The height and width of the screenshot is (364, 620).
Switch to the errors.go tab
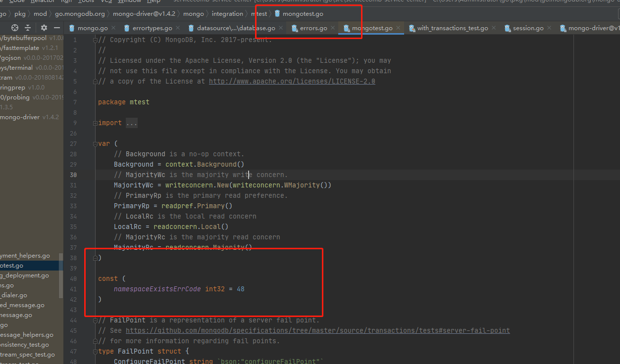[x=313, y=28]
